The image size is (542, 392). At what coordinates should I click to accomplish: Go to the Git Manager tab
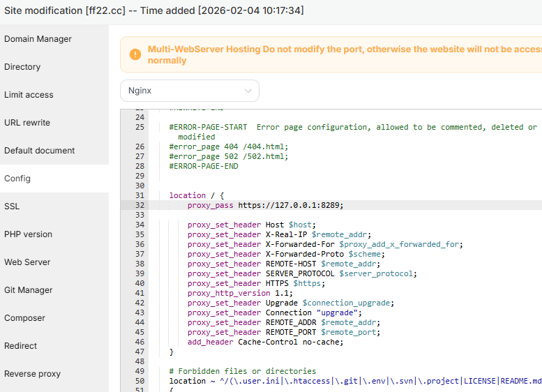pyautogui.click(x=29, y=290)
